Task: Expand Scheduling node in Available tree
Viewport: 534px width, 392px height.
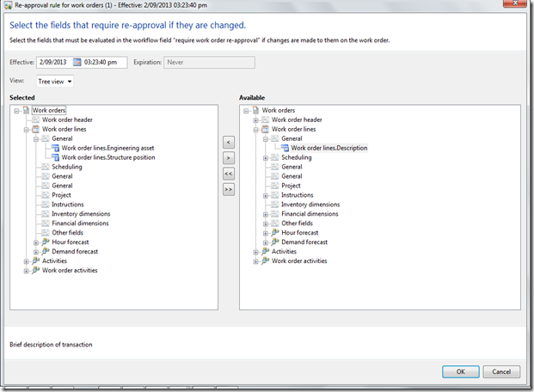Action: coord(266,157)
